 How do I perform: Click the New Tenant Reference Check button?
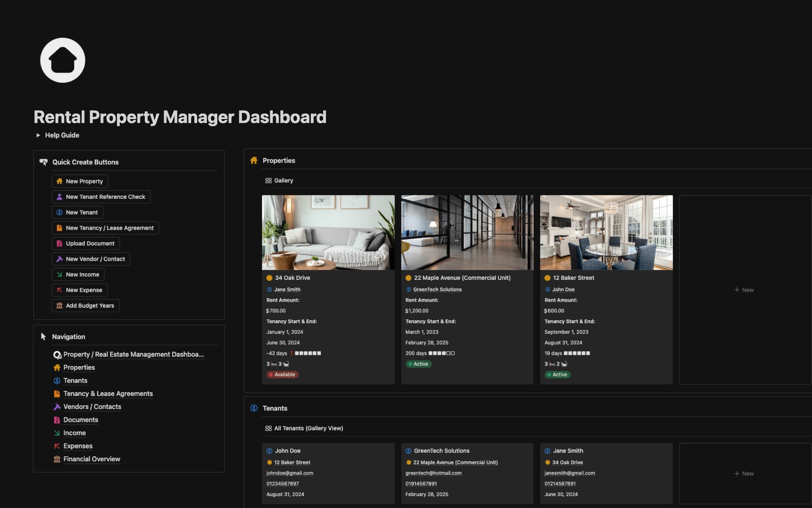pyautogui.click(x=101, y=196)
